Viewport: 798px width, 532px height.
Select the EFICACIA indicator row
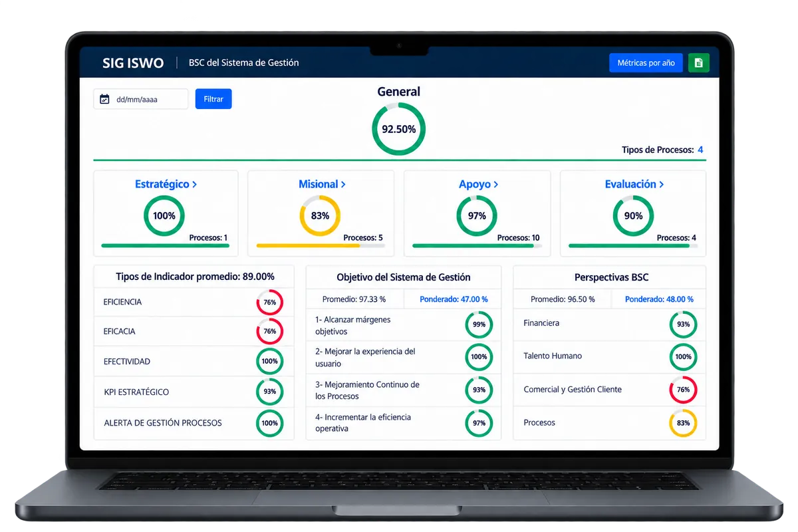194,331
